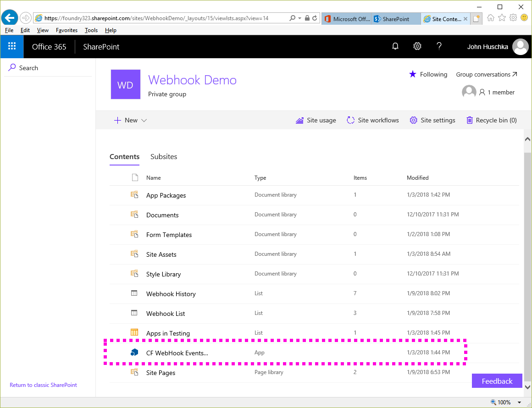
Task: Open Group conversations link
Action: click(x=487, y=74)
